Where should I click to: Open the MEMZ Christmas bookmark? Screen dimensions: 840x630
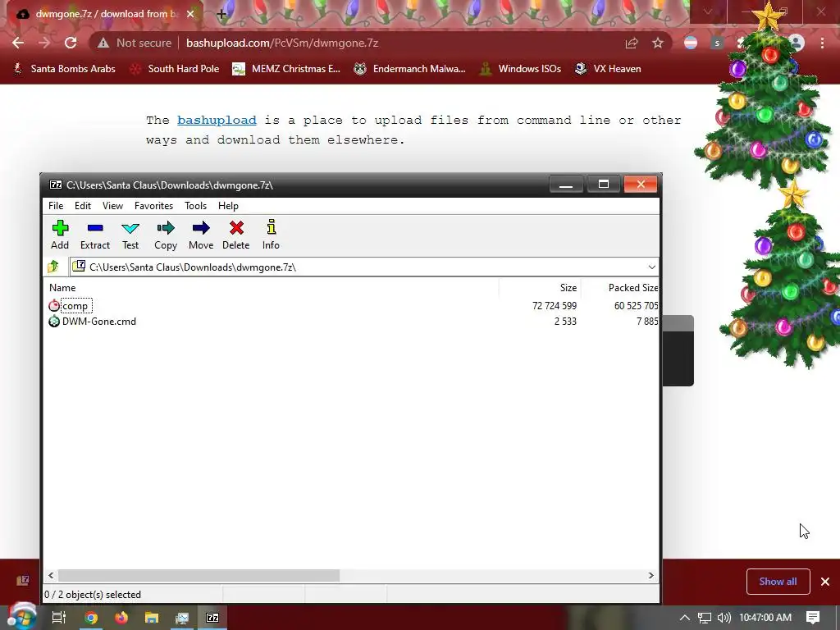click(x=286, y=69)
